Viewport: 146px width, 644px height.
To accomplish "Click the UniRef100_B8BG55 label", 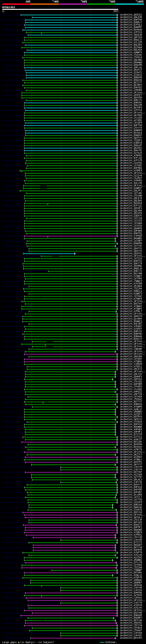I will tap(131, 78).
